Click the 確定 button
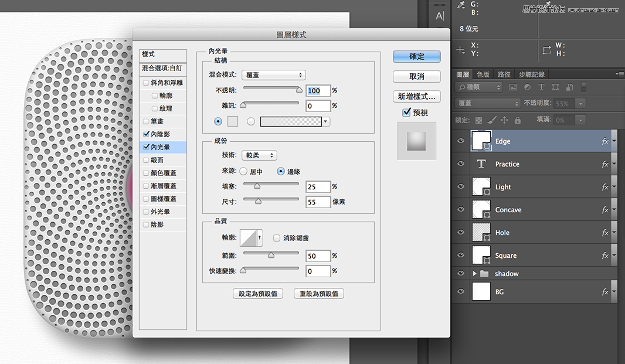Screen dimensions: 625x364 pos(416,56)
